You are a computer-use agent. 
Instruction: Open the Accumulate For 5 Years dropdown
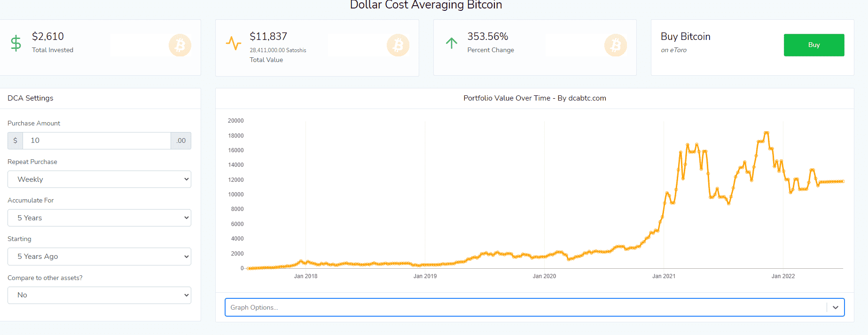[x=99, y=218]
